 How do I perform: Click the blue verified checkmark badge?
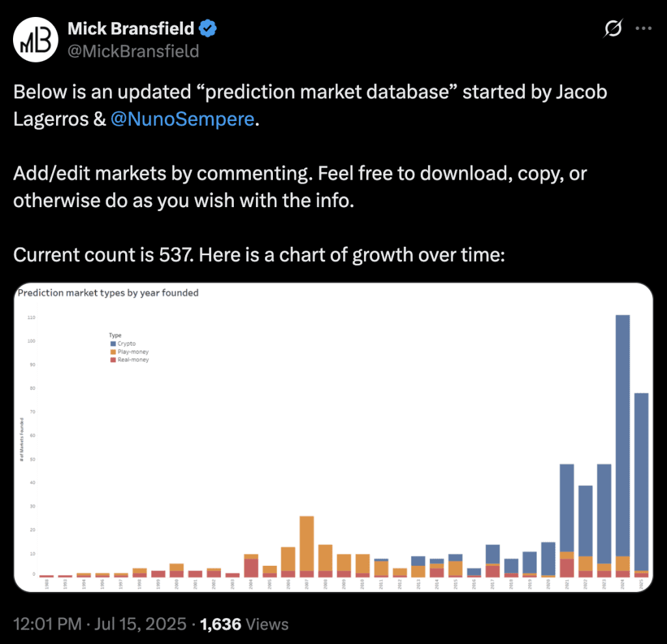208,29
